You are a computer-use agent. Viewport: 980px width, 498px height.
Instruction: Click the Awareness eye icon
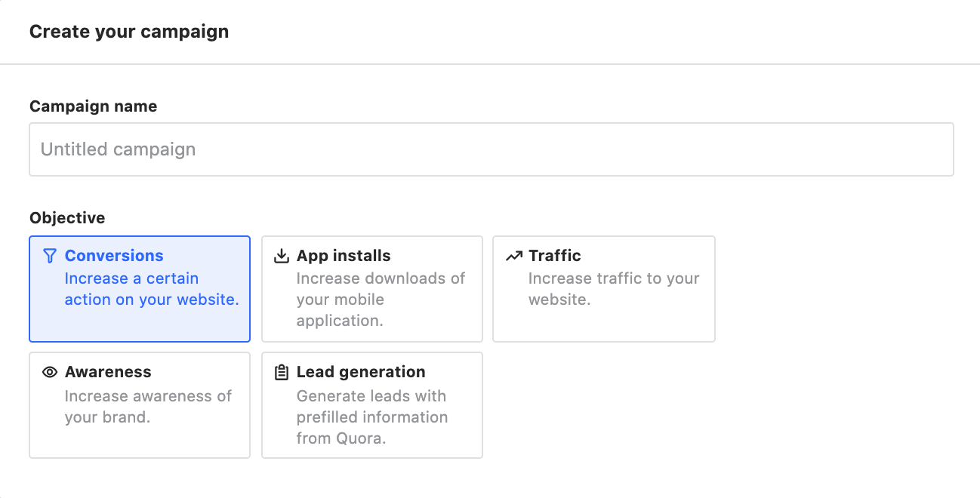click(x=50, y=372)
